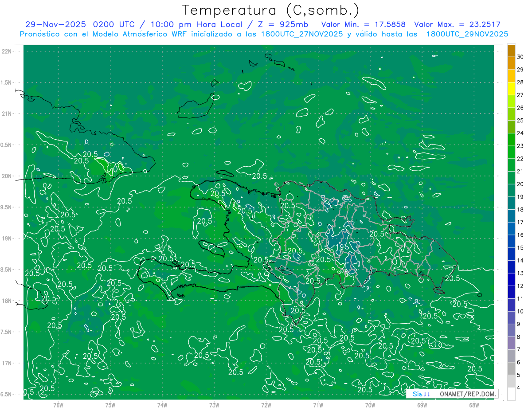Click the '75W' longitude axis label
The width and height of the screenshot is (532, 411).
[110, 405]
